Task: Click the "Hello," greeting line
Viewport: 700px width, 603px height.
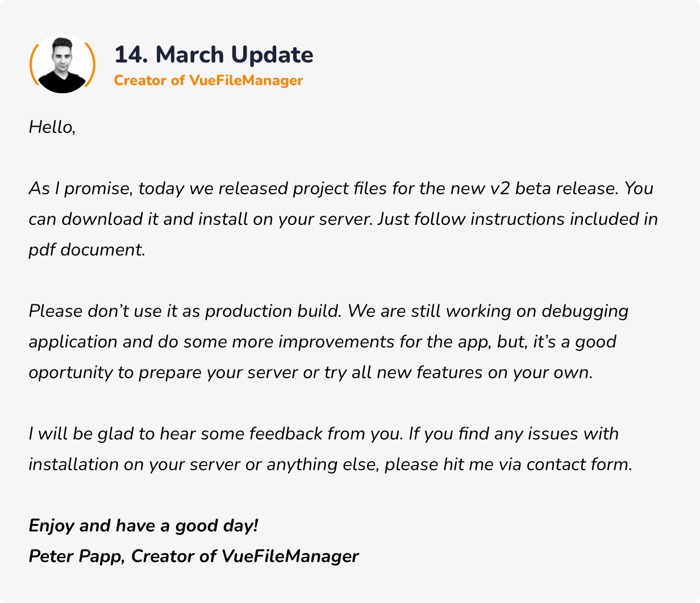Action: 52,127
